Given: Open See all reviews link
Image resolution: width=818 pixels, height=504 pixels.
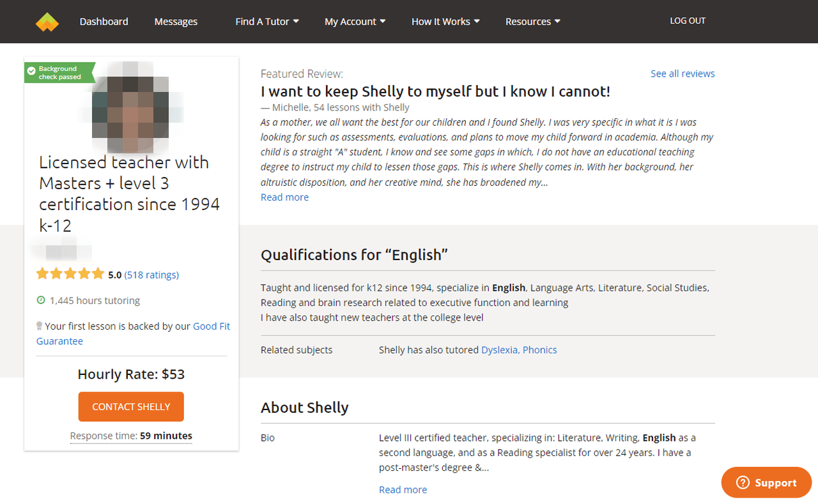Looking at the screenshot, I should click(683, 73).
